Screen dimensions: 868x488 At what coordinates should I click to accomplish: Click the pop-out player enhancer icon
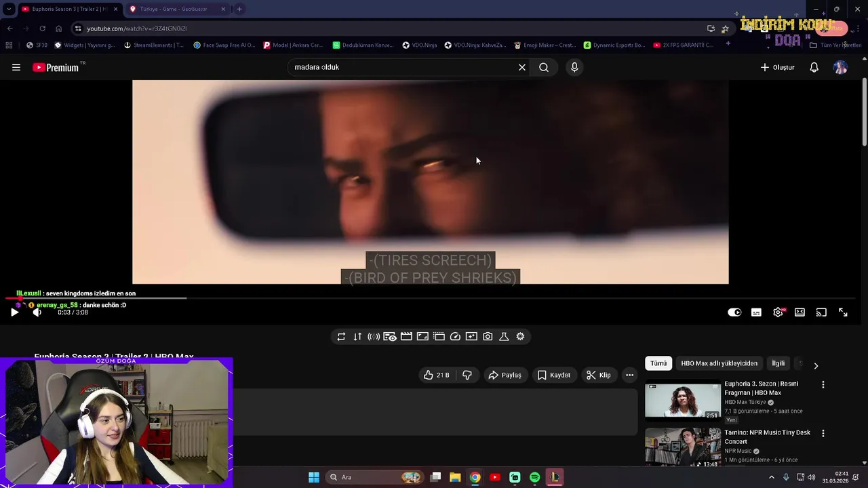(x=439, y=336)
